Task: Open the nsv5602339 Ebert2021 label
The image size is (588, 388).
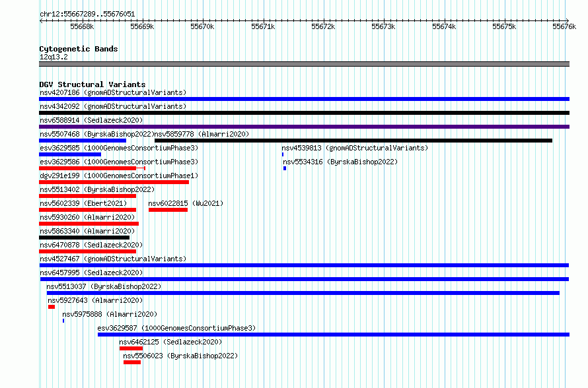Action: coord(83,203)
